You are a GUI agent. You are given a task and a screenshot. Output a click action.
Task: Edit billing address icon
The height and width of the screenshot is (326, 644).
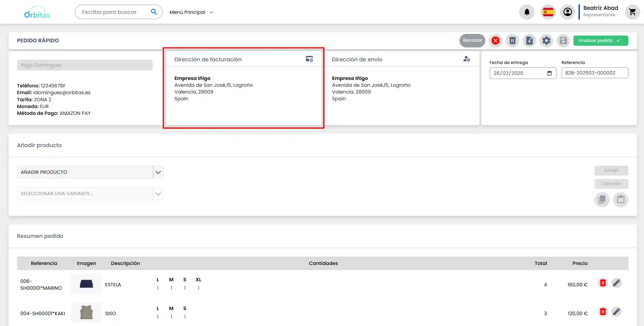click(x=309, y=59)
